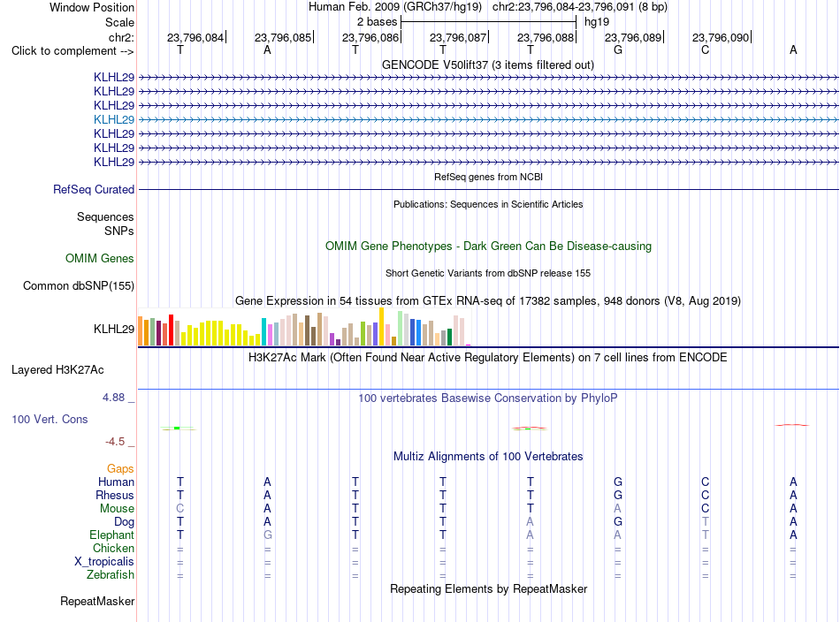Click the light-blue highlighted KLHL29 transcript label
The width and height of the screenshot is (840, 622).
113,119
